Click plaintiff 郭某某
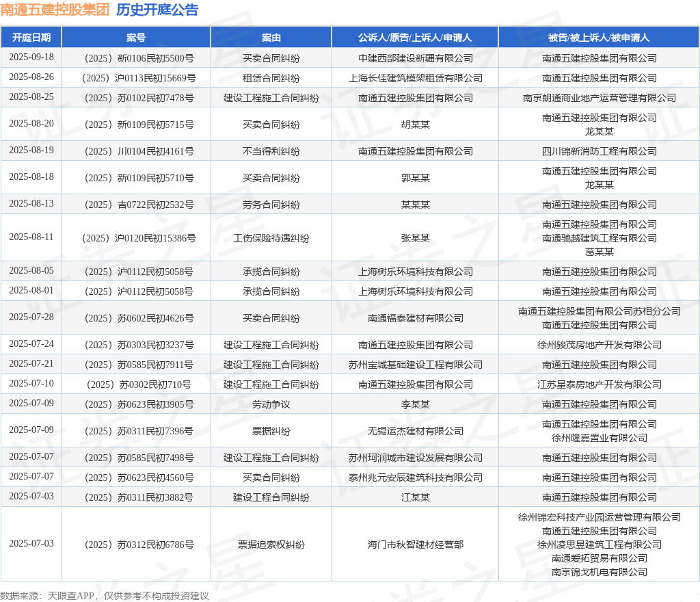The height and width of the screenshot is (602, 700). 415,178
